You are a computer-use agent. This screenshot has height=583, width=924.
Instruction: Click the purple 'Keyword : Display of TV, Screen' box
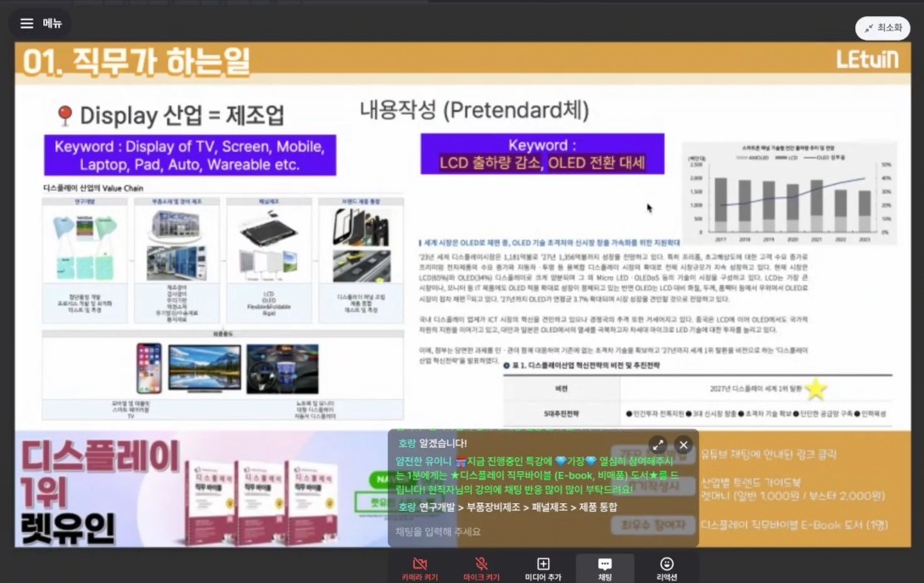[x=190, y=155]
